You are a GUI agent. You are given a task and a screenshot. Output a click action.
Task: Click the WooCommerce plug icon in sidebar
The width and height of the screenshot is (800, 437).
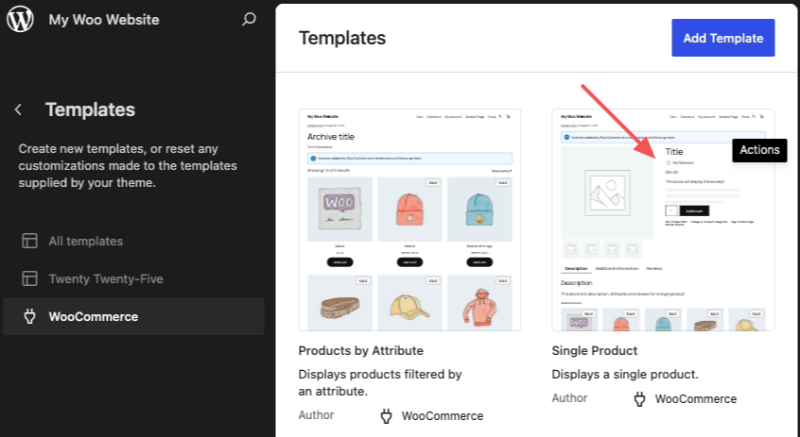tap(30, 316)
